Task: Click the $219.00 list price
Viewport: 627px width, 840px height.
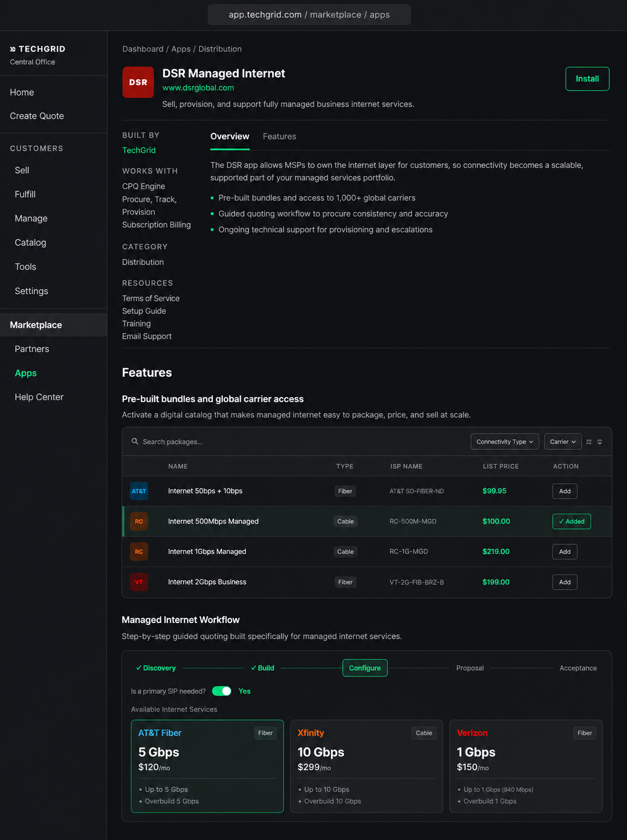Action: pyautogui.click(x=496, y=551)
